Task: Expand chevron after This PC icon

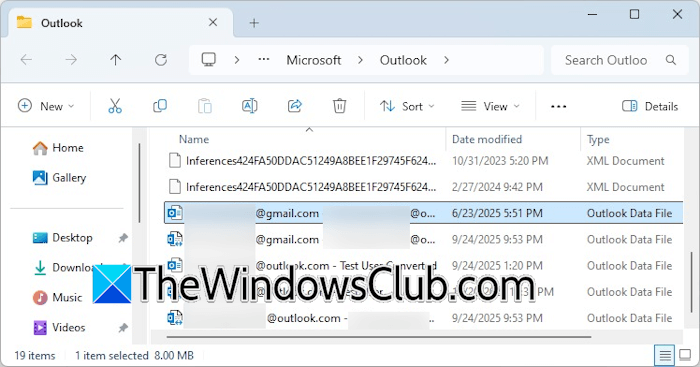Action: click(237, 60)
